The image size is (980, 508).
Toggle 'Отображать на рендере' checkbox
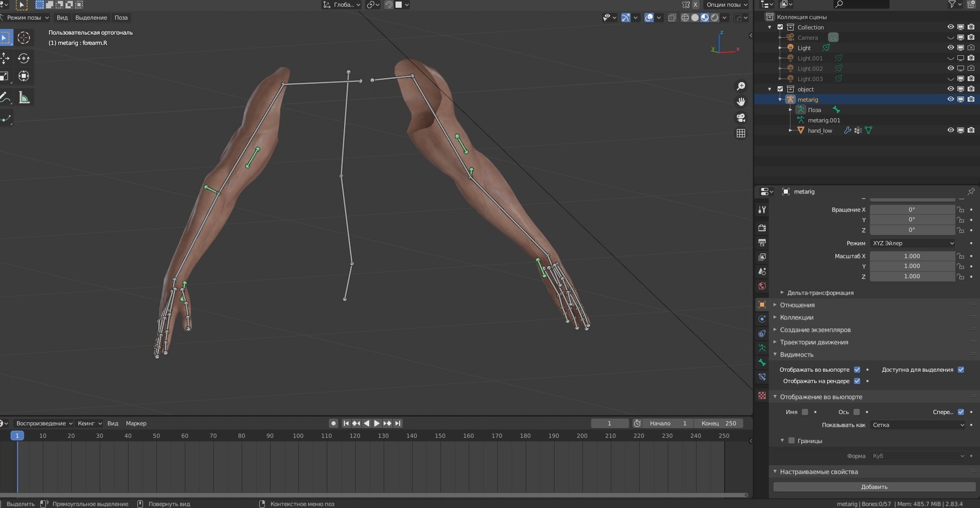pyautogui.click(x=857, y=381)
